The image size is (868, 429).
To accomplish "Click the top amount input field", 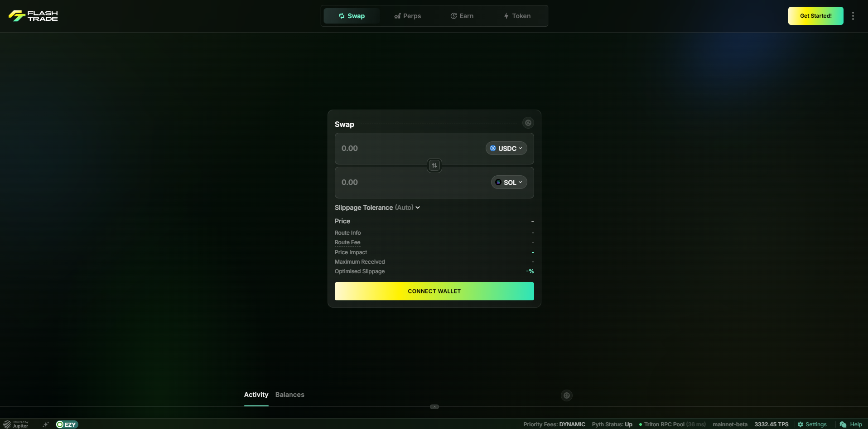I will click(x=408, y=149).
